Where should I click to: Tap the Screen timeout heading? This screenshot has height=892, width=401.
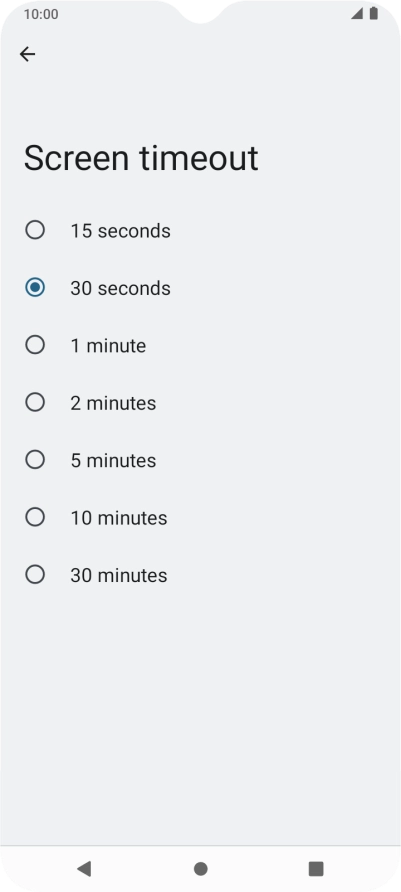tap(141, 158)
